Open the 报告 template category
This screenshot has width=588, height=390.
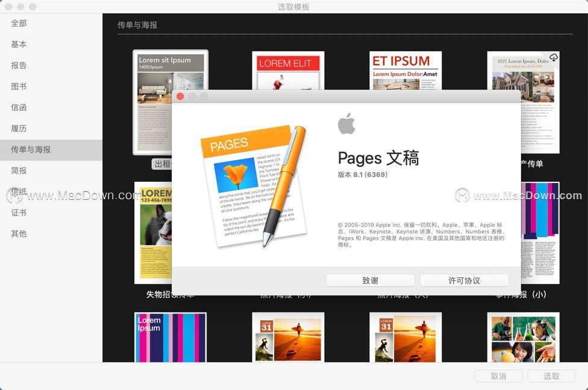point(19,65)
